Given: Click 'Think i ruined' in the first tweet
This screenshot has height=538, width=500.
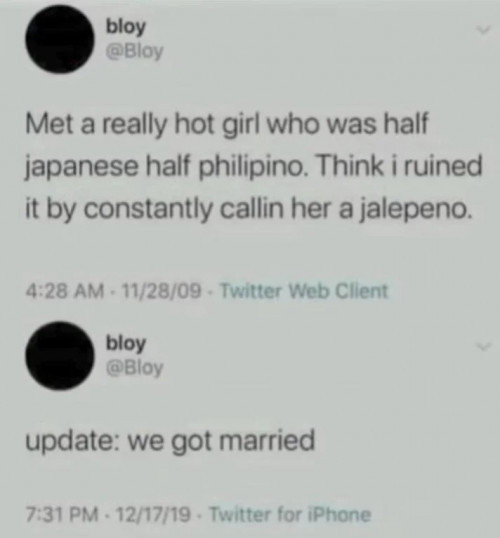Looking at the screenshot, I should click(x=400, y=165).
